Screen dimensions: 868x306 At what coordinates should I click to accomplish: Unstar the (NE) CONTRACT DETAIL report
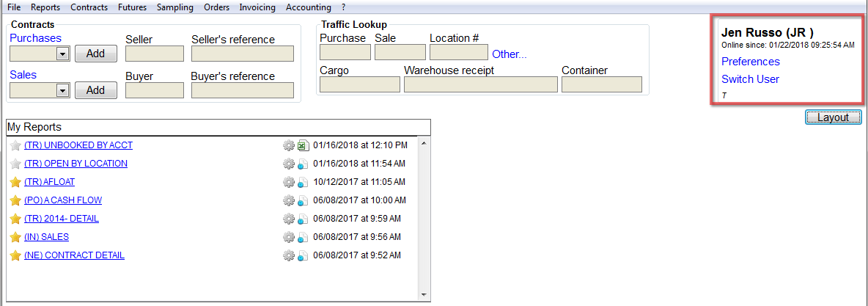click(x=15, y=255)
